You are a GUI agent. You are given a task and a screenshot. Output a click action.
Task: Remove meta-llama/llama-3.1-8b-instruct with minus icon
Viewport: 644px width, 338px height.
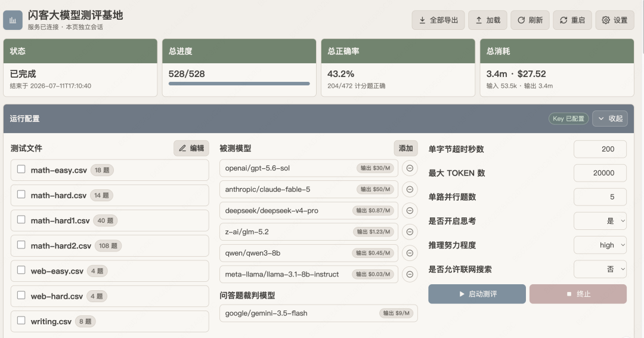[x=410, y=274]
